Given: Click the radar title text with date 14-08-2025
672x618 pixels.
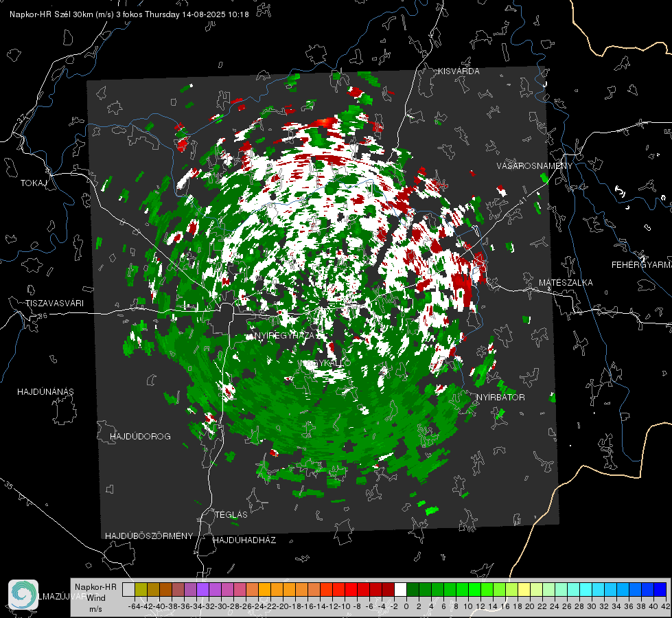Looking at the screenshot, I should (x=129, y=14).
